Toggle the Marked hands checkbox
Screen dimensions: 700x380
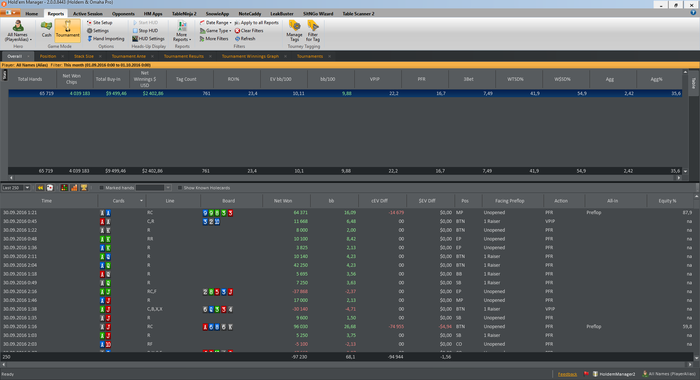[x=101, y=188]
